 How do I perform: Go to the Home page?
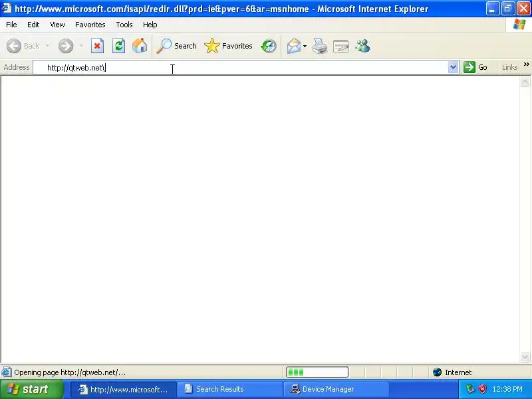[140, 46]
